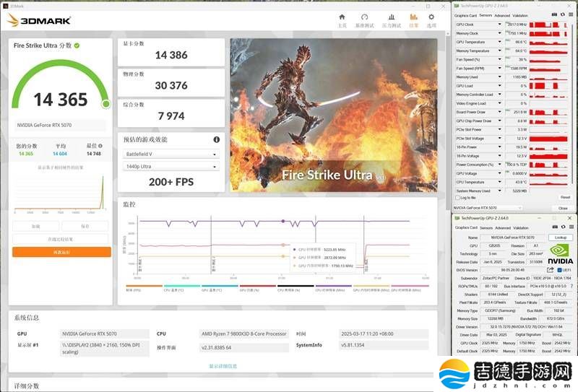This screenshot has height=392, width=578.
Task: Click the save button under score chart
Action: pyautogui.click(x=85, y=226)
